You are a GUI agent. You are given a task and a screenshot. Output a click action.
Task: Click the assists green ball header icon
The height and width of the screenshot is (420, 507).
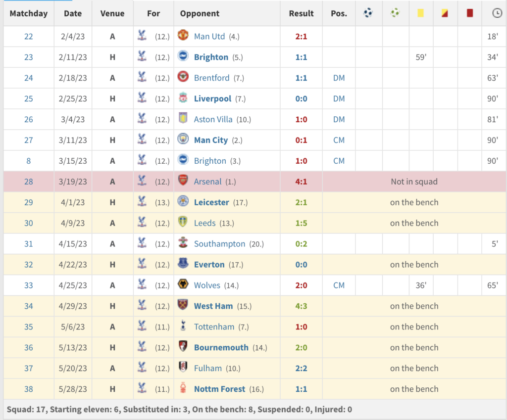pyautogui.click(x=395, y=13)
